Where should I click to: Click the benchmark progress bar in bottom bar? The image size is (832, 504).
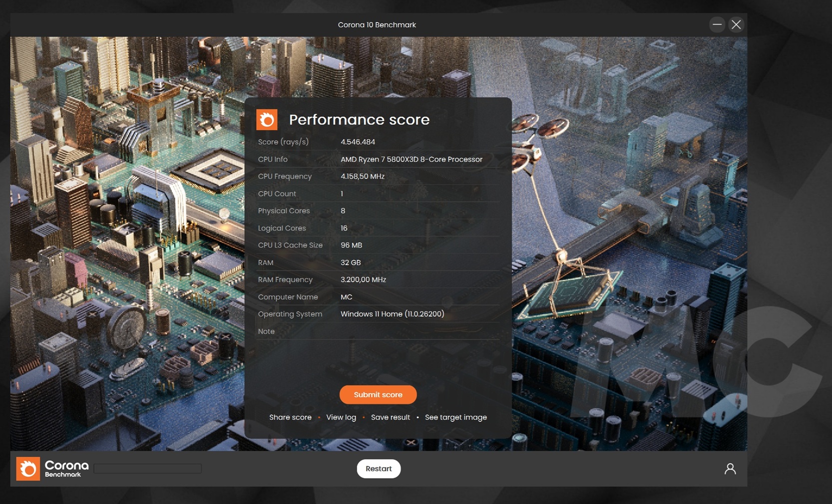(x=148, y=469)
